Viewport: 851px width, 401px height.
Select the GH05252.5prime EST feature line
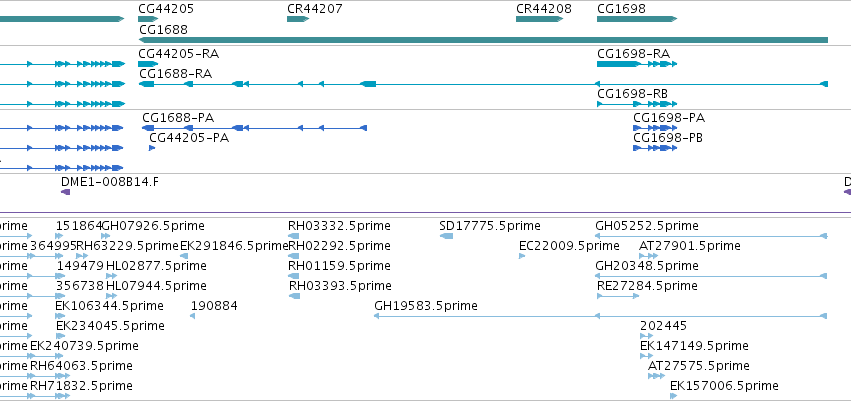click(711, 236)
